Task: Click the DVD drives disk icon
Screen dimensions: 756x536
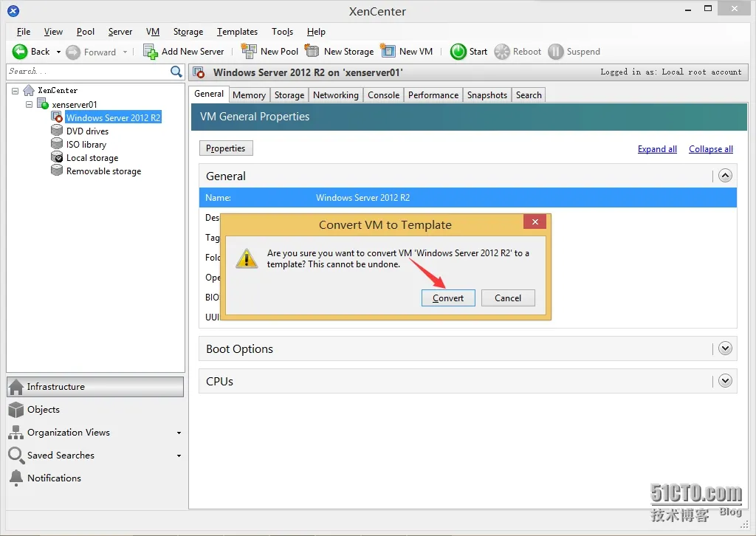Action: pos(57,131)
